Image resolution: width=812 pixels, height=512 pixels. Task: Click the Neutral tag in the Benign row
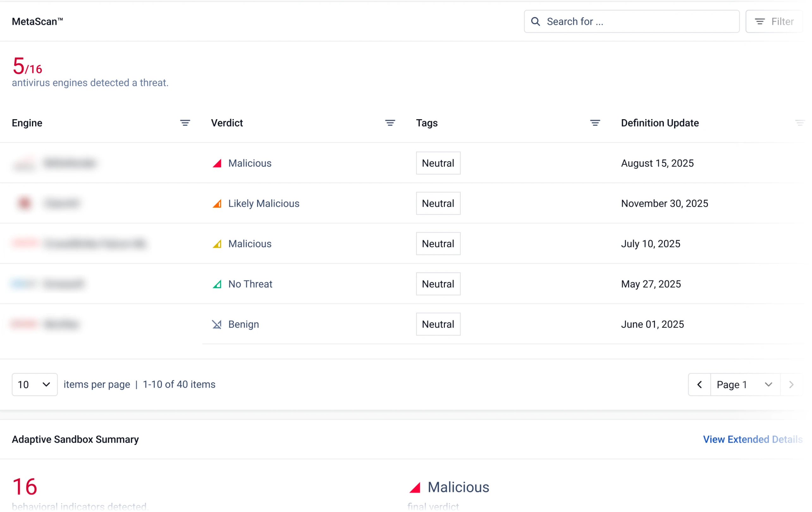coord(438,324)
